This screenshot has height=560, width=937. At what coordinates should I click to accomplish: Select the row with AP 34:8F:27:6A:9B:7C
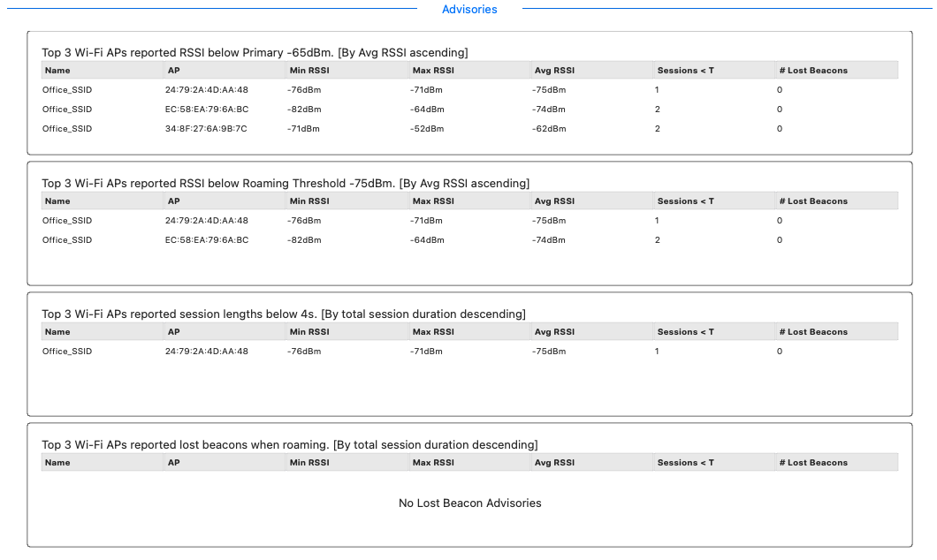pos(206,129)
